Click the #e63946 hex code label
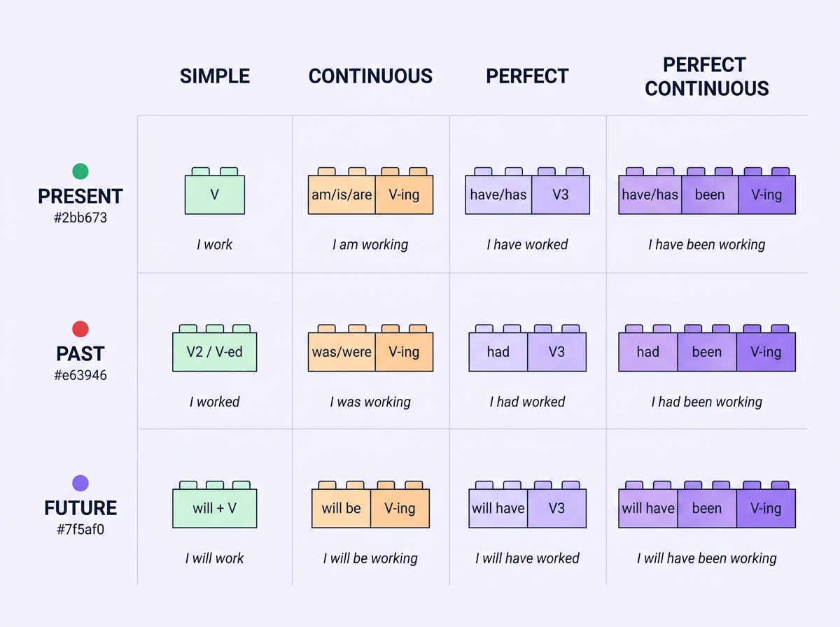Screen dimensions: 840x627 80,375
